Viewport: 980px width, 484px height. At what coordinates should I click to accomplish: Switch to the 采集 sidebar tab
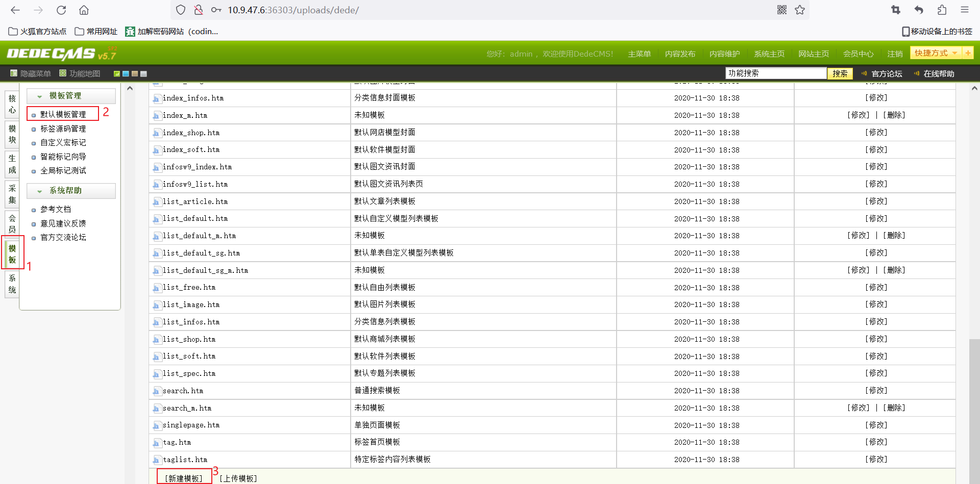click(x=12, y=194)
